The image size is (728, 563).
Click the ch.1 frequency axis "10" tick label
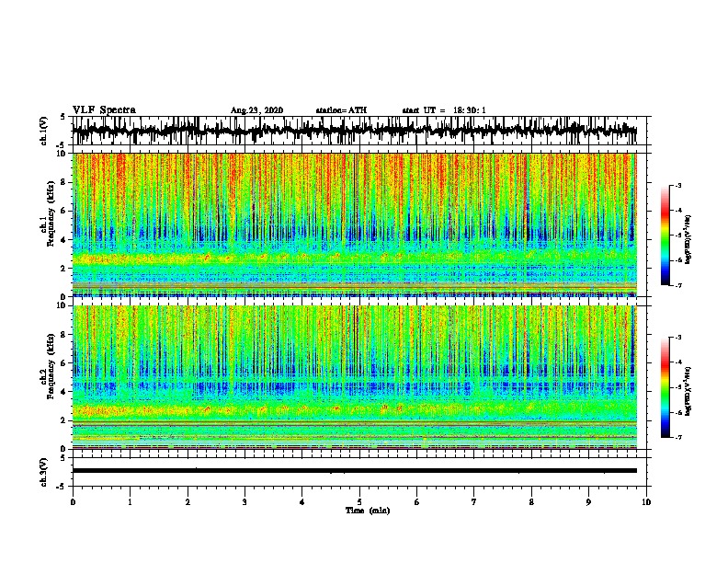62,154
